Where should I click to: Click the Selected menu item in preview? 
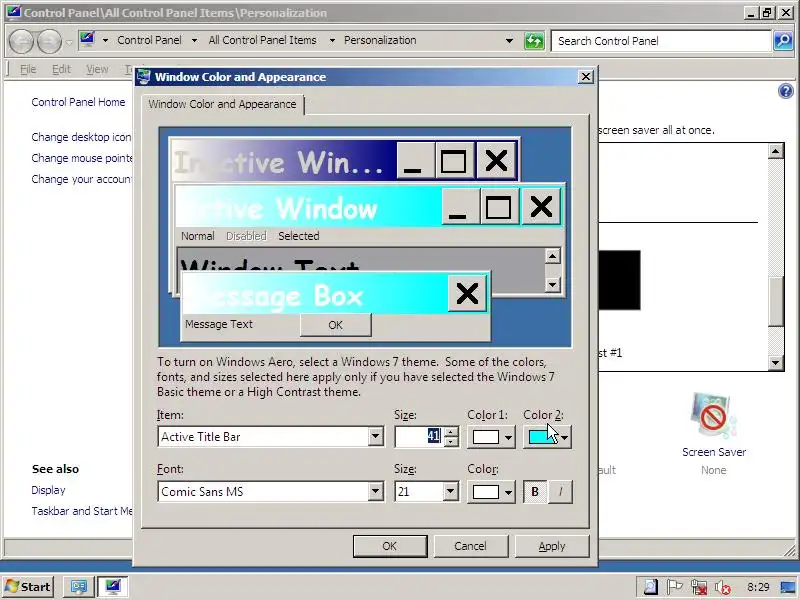pos(298,236)
